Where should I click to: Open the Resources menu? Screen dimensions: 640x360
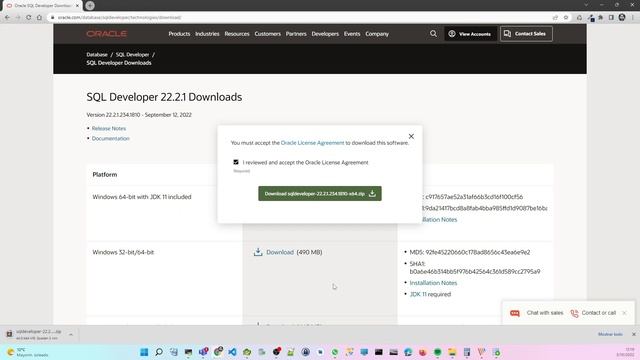point(237,34)
